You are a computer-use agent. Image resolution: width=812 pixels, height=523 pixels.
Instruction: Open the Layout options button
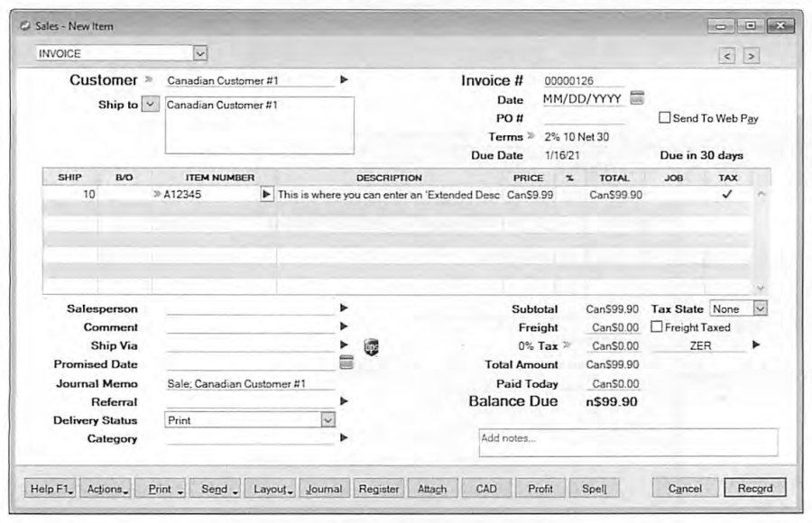(x=271, y=489)
